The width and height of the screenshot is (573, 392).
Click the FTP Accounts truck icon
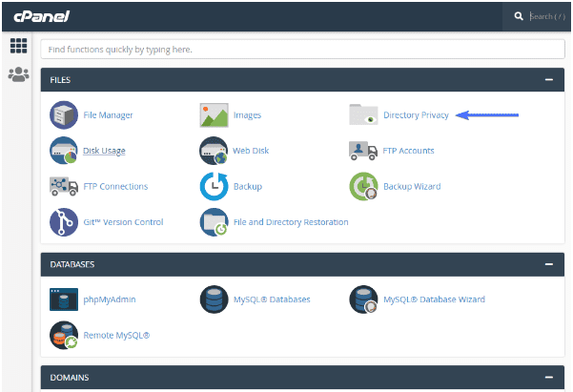coord(363,151)
